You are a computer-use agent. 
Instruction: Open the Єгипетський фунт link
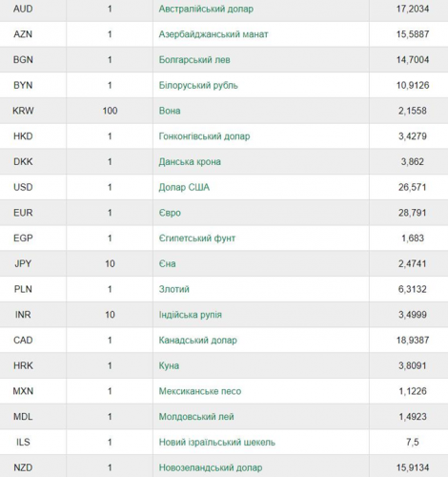pos(197,238)
